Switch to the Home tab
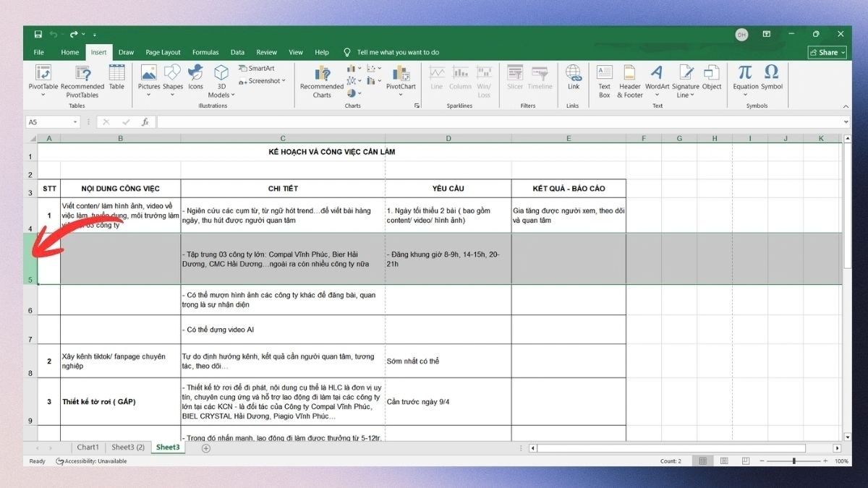The image size is (868, 488). [70, 52]
